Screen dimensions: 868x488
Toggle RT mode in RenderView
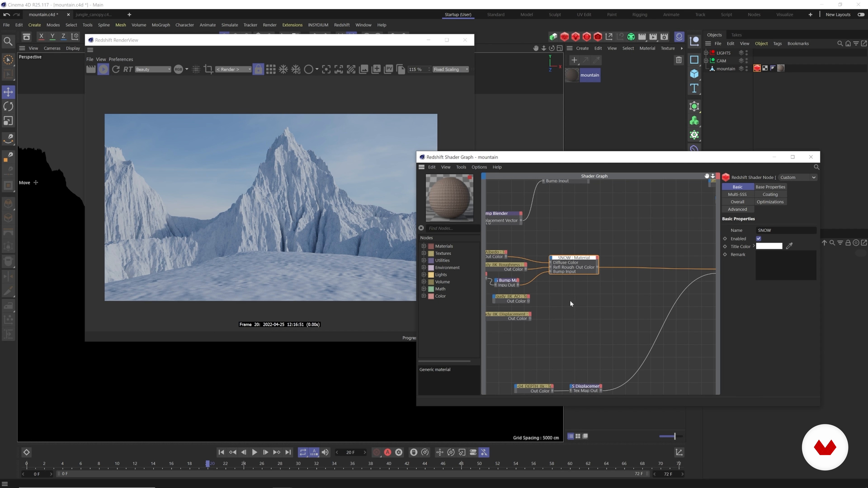128,69
